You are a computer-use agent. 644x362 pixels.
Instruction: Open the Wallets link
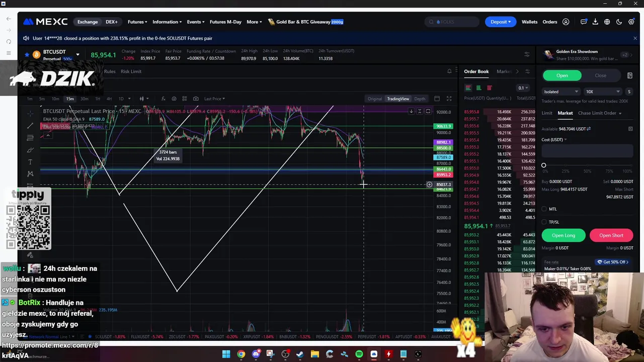(529, 22)
